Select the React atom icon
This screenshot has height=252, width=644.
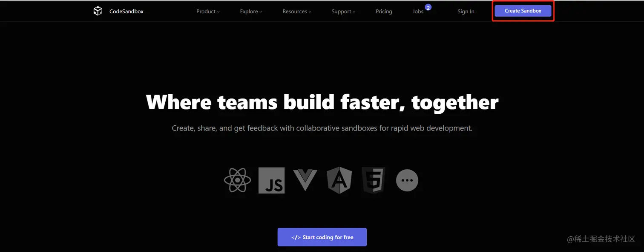pos(237,180)
